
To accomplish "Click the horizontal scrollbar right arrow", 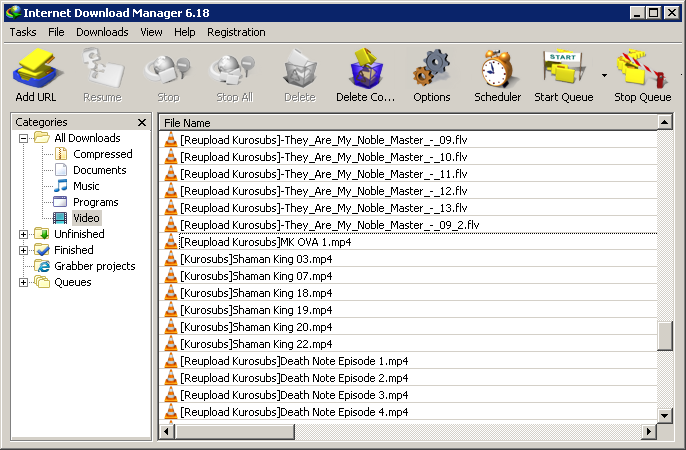I will click(x=648, y=432).
